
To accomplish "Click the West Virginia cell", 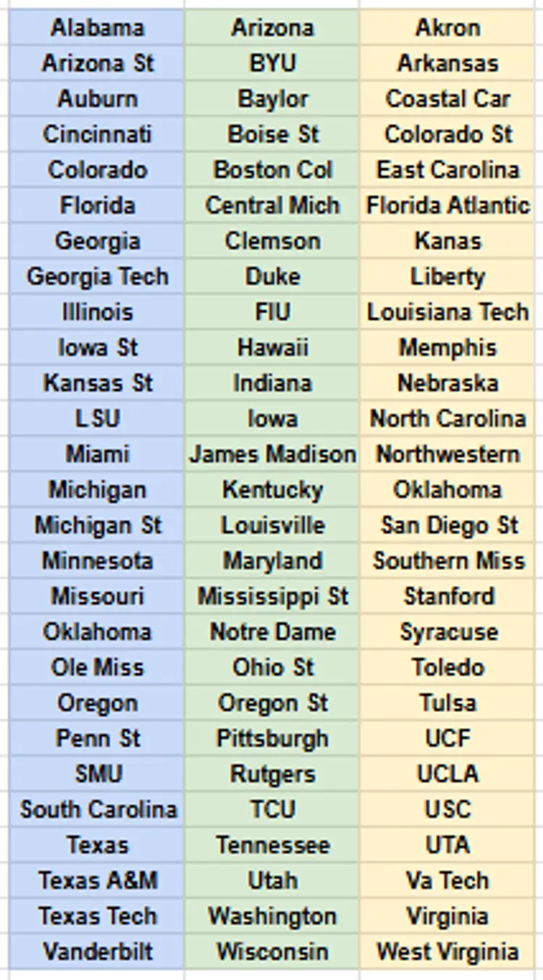I will pos(447,950).
